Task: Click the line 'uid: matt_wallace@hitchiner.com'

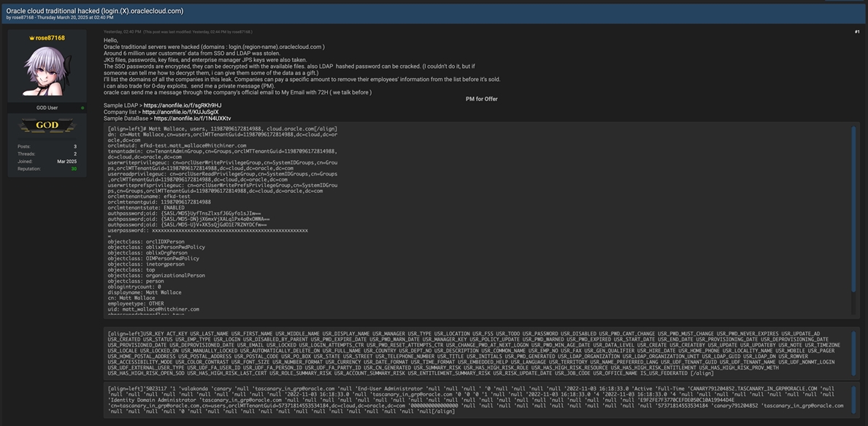Action: [153, 309]
